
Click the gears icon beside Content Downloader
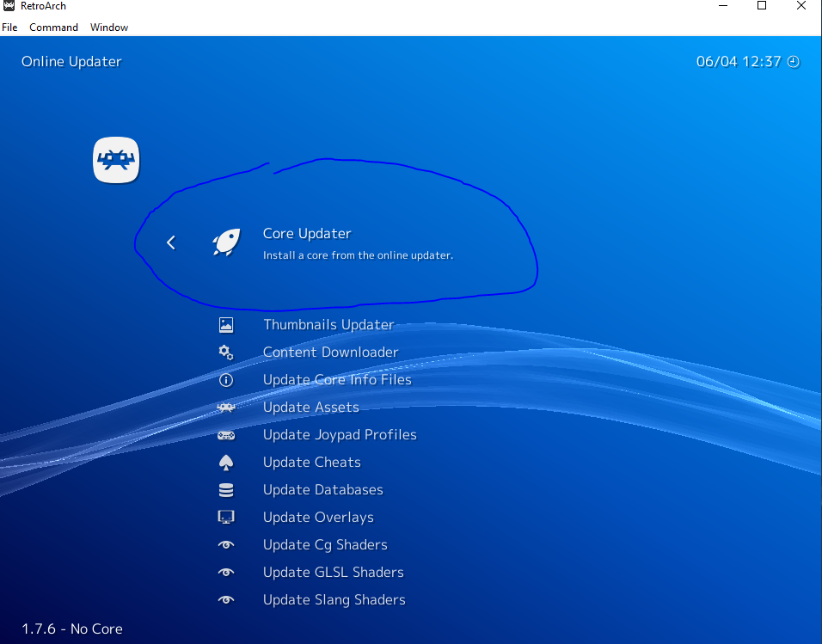[x=226, y=353]
